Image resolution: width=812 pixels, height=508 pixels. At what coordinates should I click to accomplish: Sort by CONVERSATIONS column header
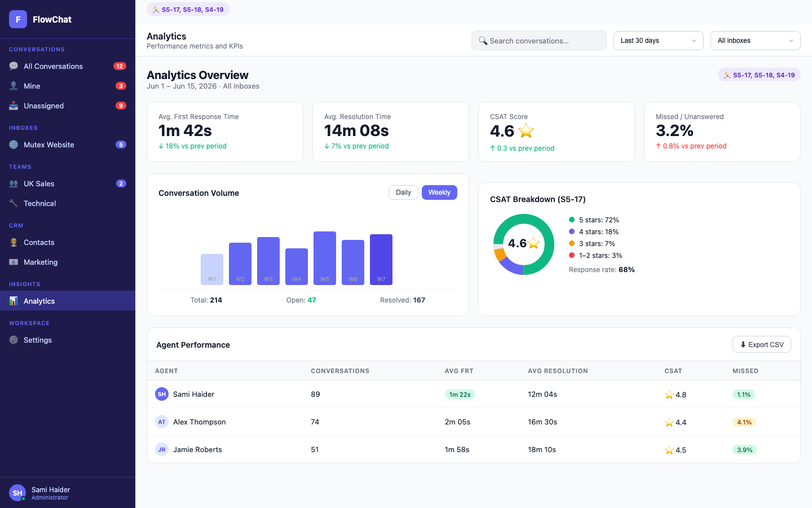pyautogui.click(x=340, y=371)
